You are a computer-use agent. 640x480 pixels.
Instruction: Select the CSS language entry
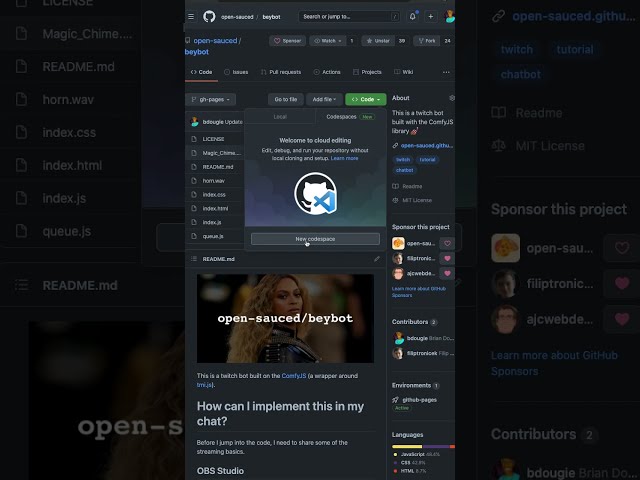pyautogui.click(x=410, y=463)
